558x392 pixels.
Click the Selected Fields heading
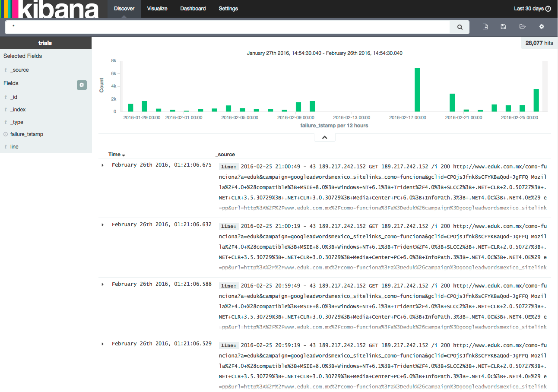pyautogui.click(x=22, y=56)
